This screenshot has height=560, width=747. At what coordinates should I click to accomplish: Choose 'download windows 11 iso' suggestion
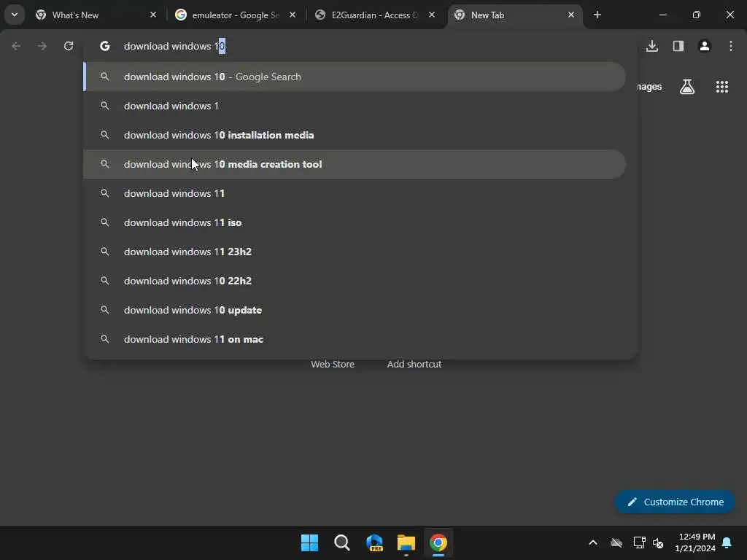(x=355, y=222)
